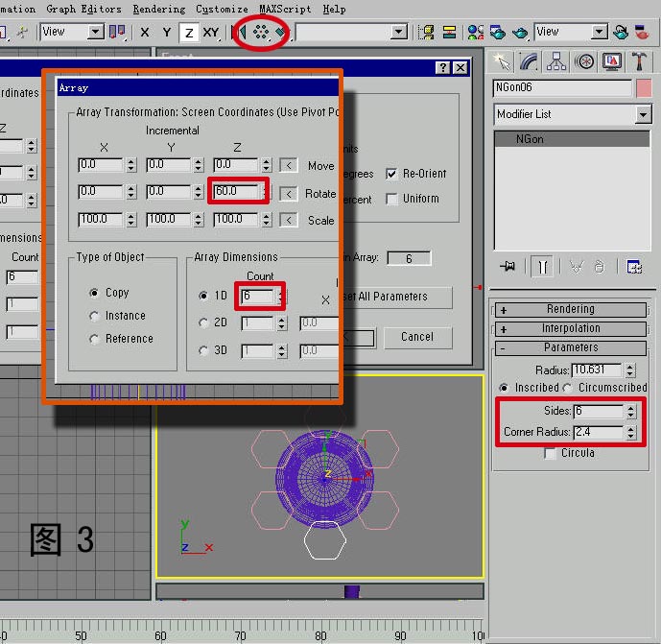Open the Help menu

[x=334, y=9]
